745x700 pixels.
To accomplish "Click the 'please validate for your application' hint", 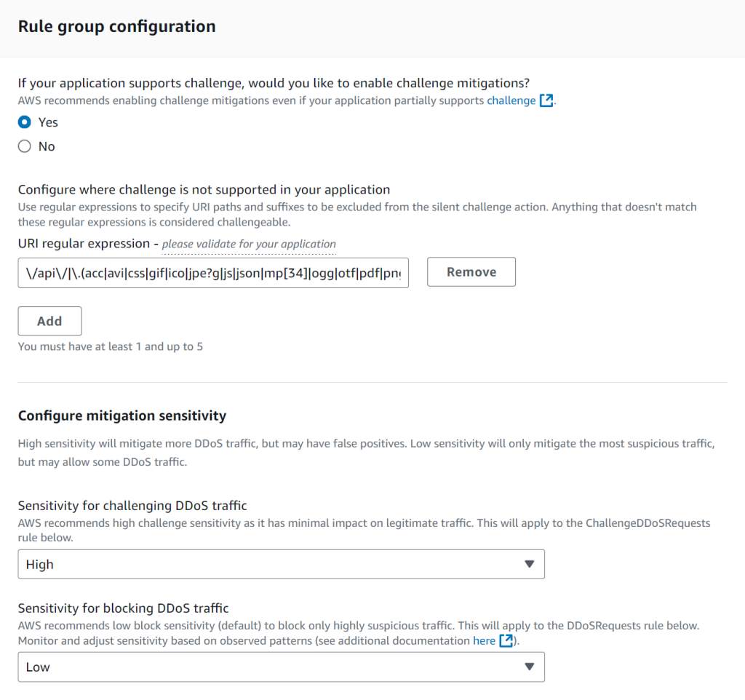I will (x=249, y=244).
